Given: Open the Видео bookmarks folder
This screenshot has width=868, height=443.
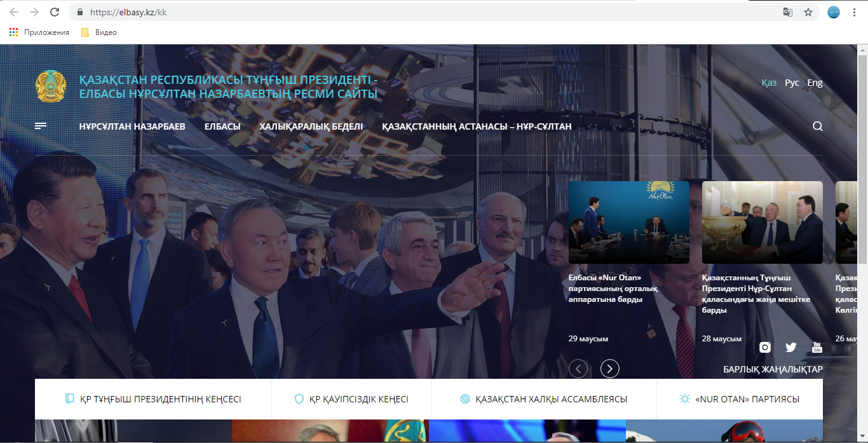Looking at the screenshot, I should tap(99, 32).
